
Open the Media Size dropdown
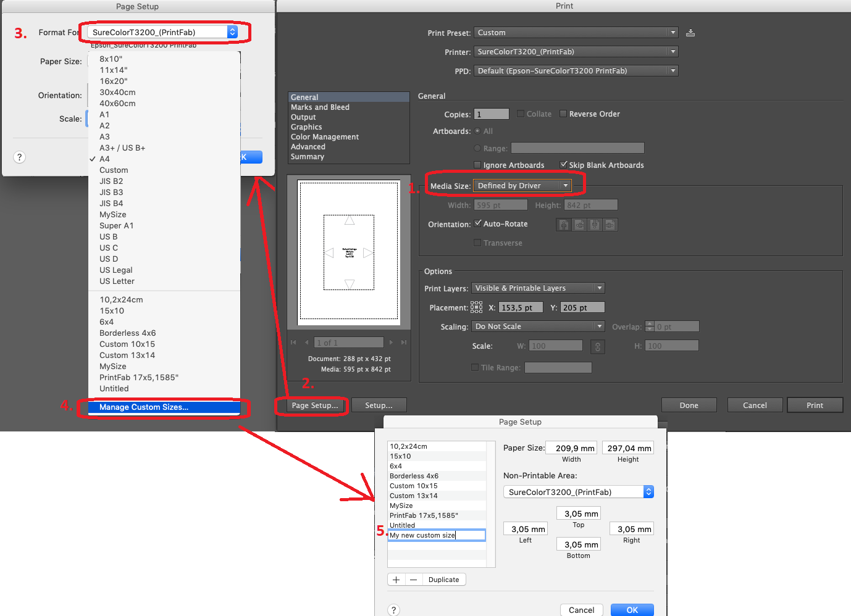pos(522,186)
